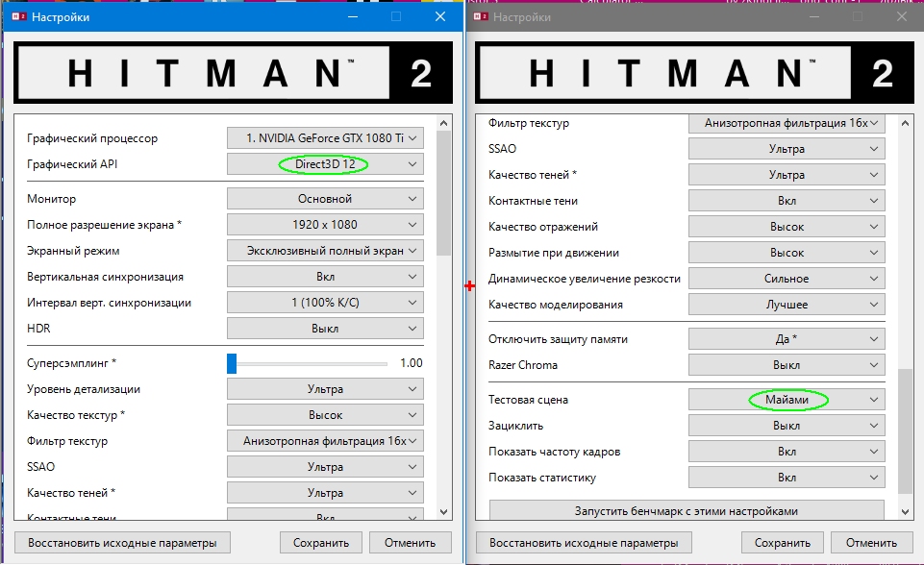
Task: Click the HITMAN 2 banner in left window
Action: click(234, 72)
